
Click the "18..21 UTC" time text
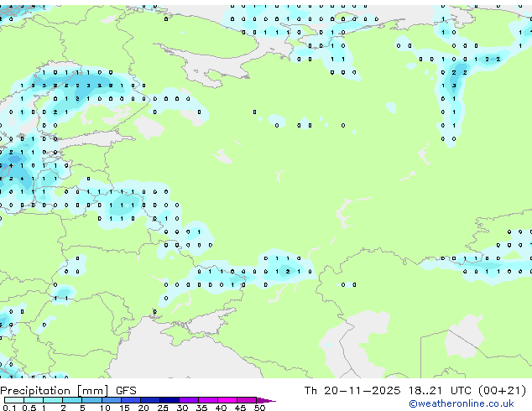click(x=440, y=391)
